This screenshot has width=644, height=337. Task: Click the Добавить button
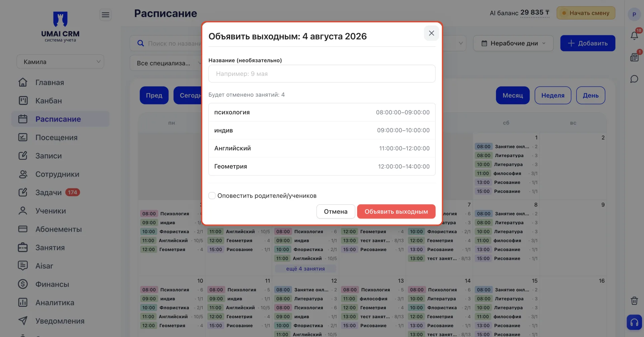pos(588,43)
